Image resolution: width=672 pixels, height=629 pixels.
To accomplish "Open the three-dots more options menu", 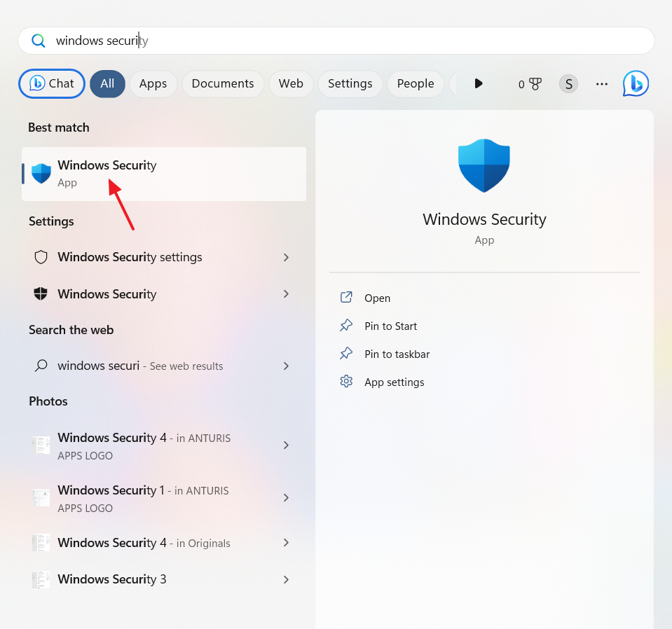I will [601, 84].
